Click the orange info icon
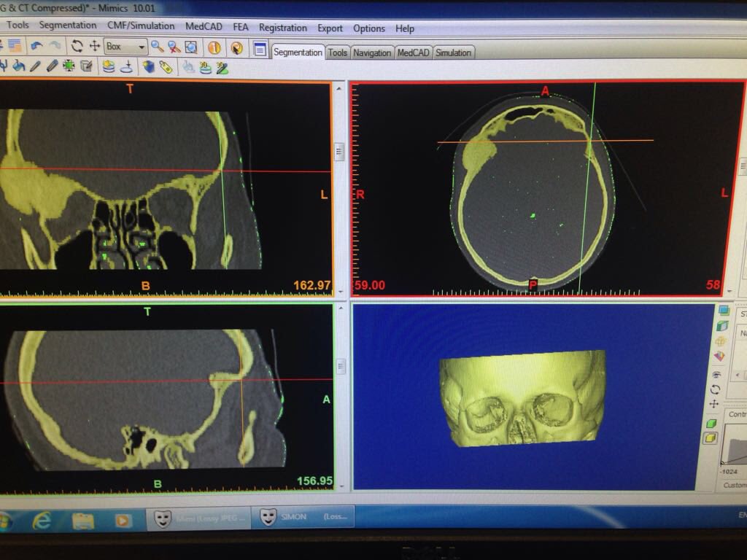747x560 pixels. click(x=214, y=47)
